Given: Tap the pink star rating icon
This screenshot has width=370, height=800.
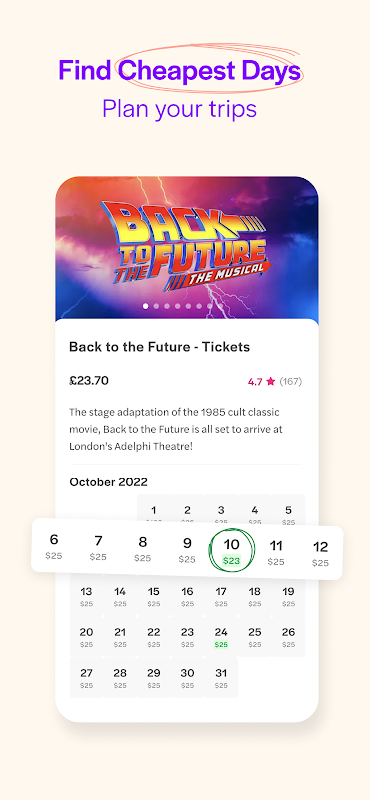Looking at the screenshot, I should tap(270, 381).
